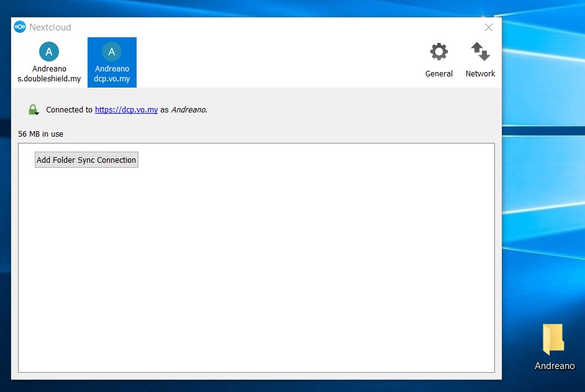Expand the small arrow beside the lock icon

[37, 114]
